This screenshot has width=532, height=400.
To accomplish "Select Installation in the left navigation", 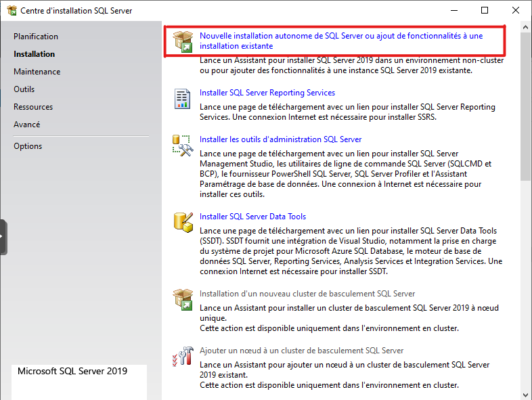I will (x=35, y=54).
